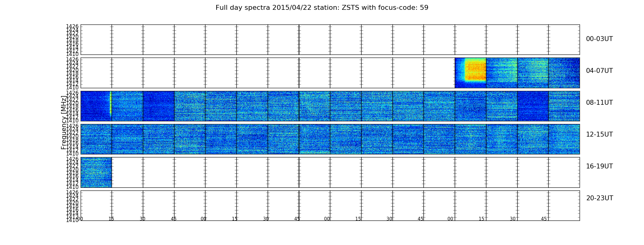Select the "08-11UT" row label
The height and width of the screenshot is (245, 644).
pyautogui.click(x=599, y=103)
